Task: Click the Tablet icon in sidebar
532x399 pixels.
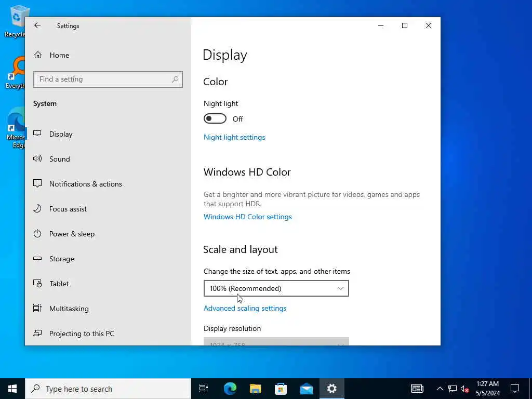Action: click(x=37, y=283)
